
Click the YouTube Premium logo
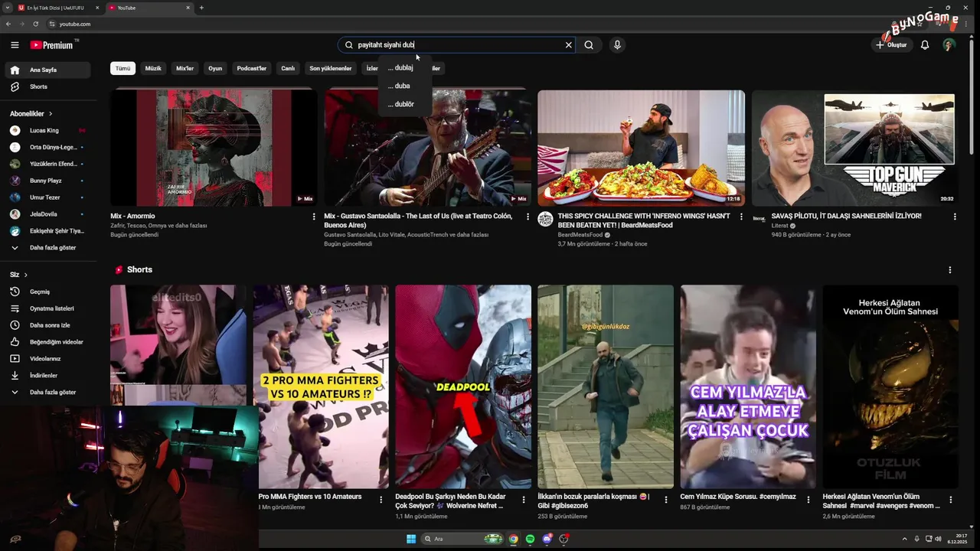click(x=53, y=45)
